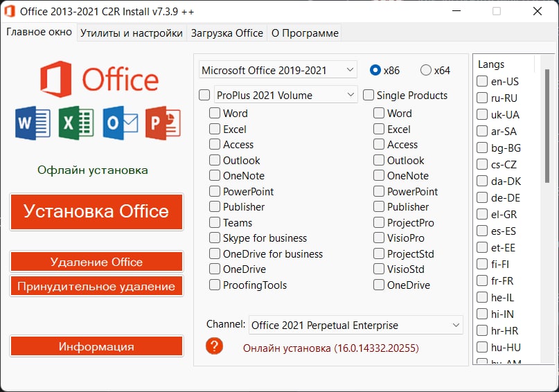Image resolution: width=559 pixels, height=392 pixels.
Task: Click the red question mark help icon
Action: tap(215, 346)
